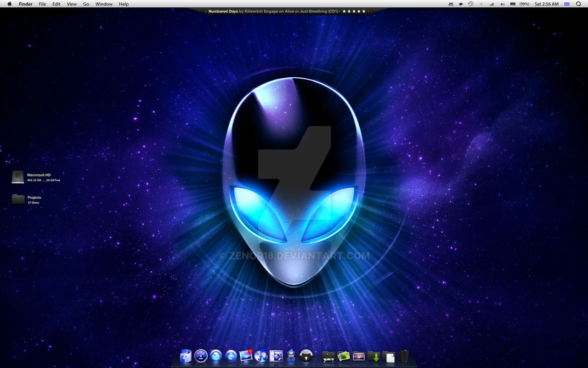The image size is (588, 368).
Task: Open the Help menu
Action: (x=124, y=4)
